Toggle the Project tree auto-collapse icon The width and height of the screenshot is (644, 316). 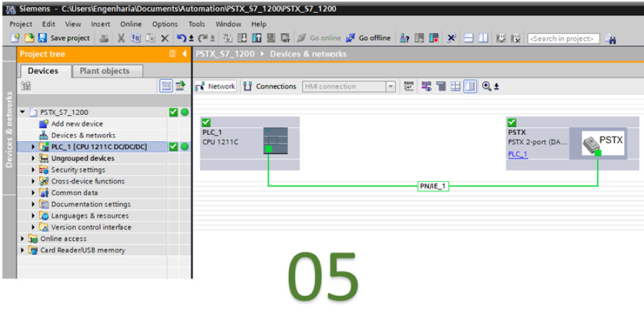tap(173, 54)
